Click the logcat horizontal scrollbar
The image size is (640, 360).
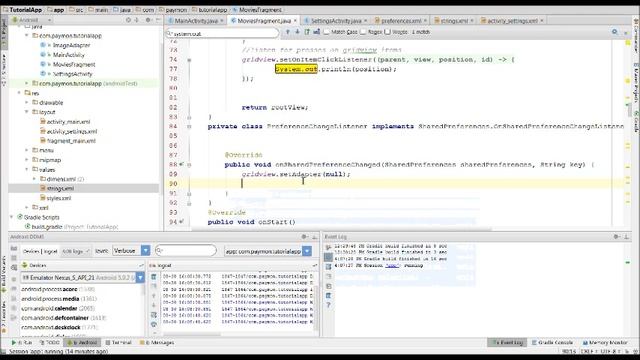pyautogui.click(x=192, y=334)
